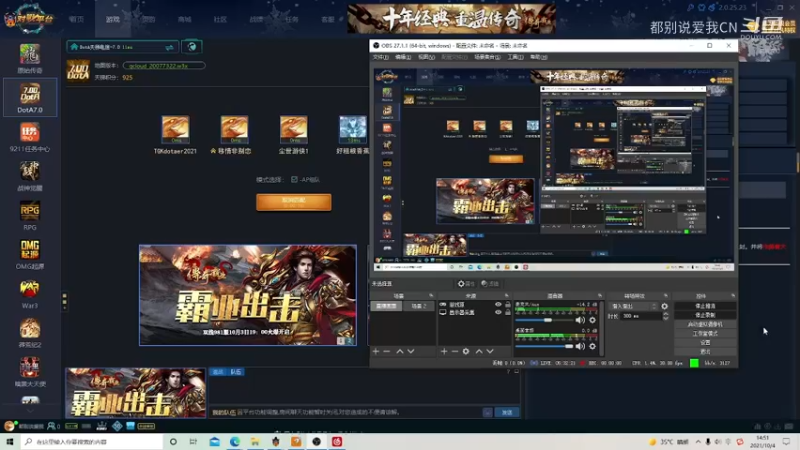
Task: Remove the selected source with the minus icon in OBS
Action: [x=455, y=352]
